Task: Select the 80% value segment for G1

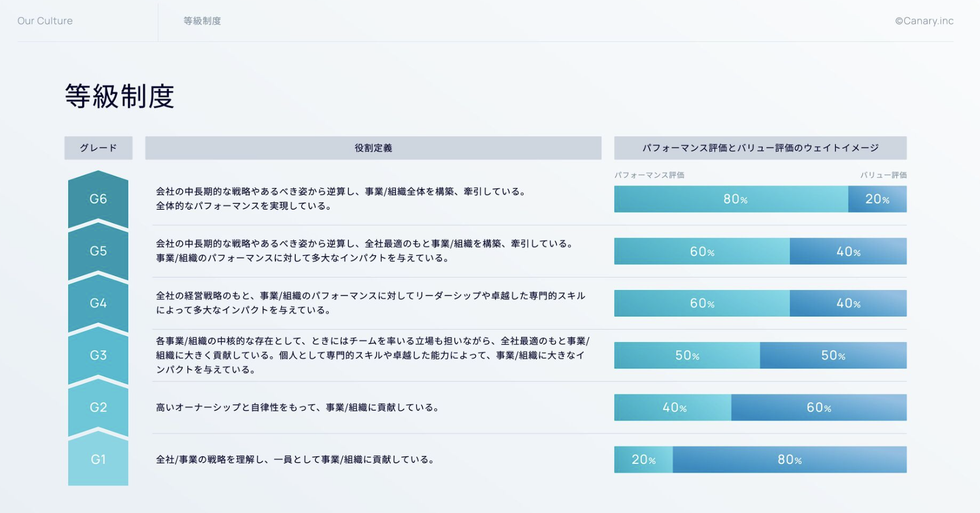Action: pos(789,459)
